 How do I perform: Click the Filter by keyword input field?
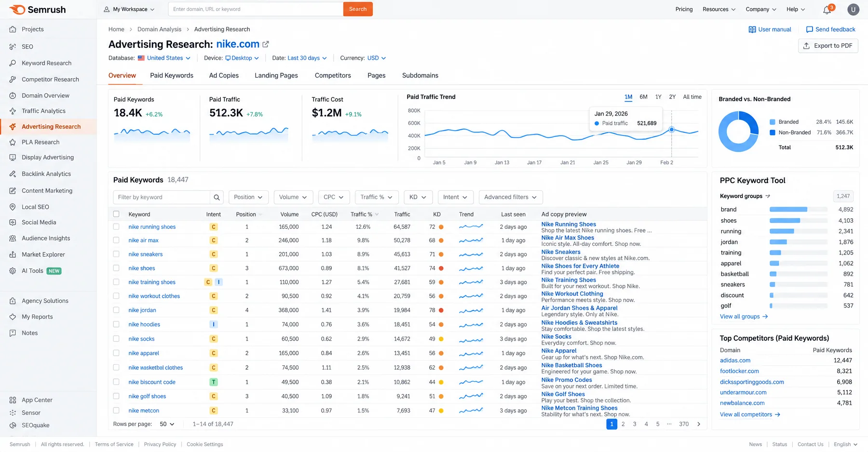click(x=162, y=197)
